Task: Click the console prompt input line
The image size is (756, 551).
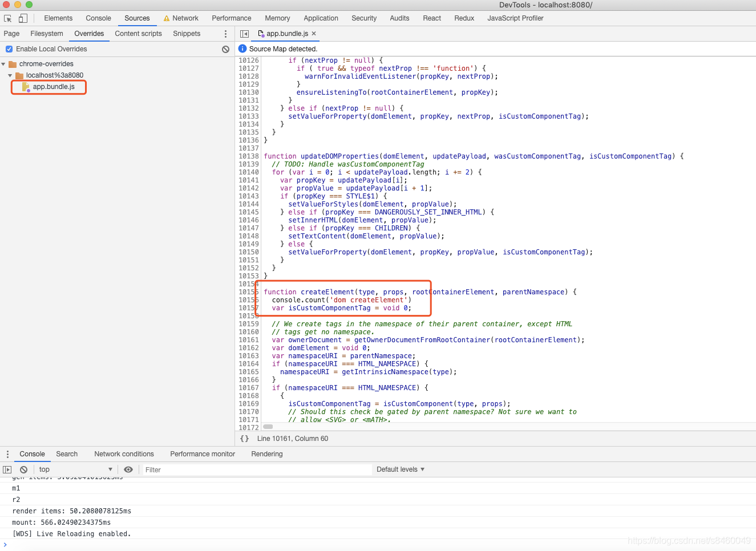Action: coord(378,545)
